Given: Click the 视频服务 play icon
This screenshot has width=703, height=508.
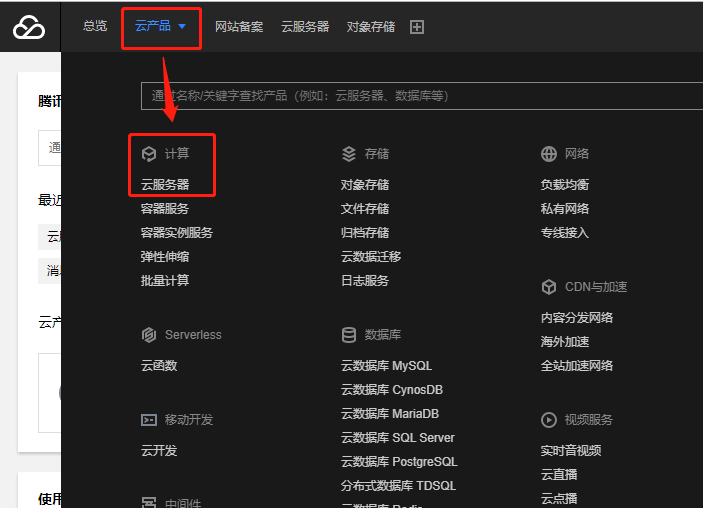Looking at the screenshot, I should point(549,420).
